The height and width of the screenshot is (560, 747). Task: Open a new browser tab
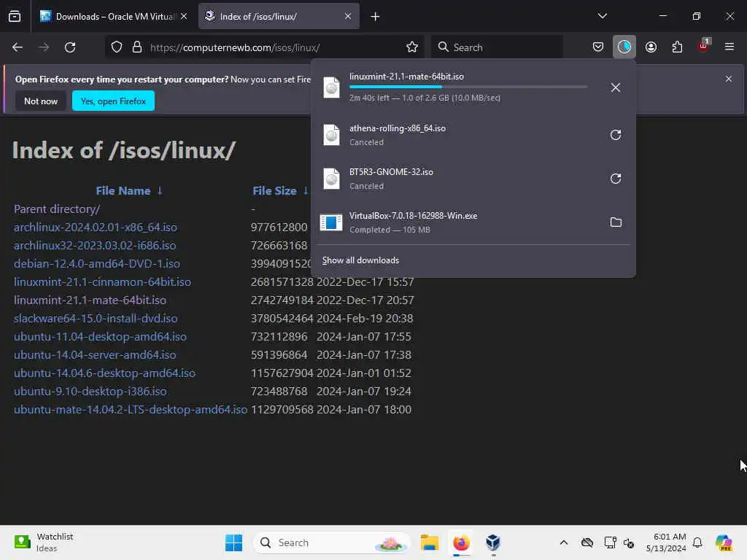376,17
